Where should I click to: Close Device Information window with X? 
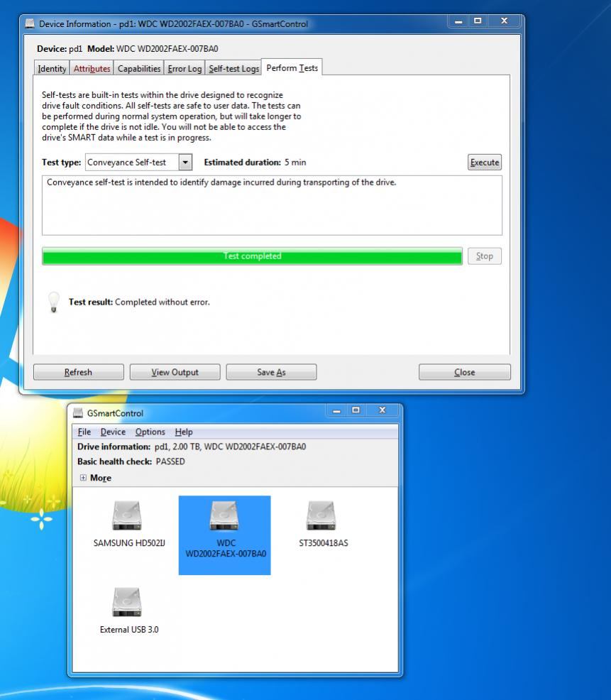tap(505, 21)
